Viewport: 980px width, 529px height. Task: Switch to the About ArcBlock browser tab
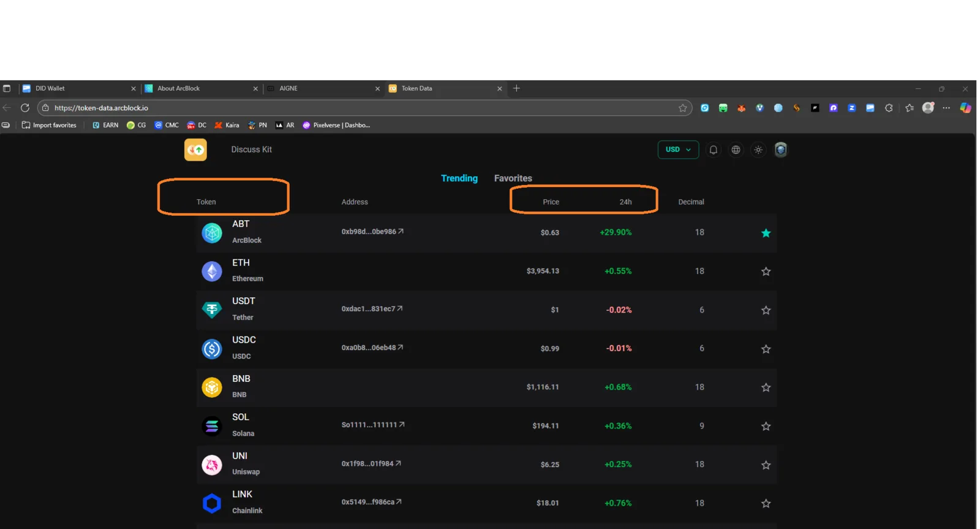click(x=202, y=88)
